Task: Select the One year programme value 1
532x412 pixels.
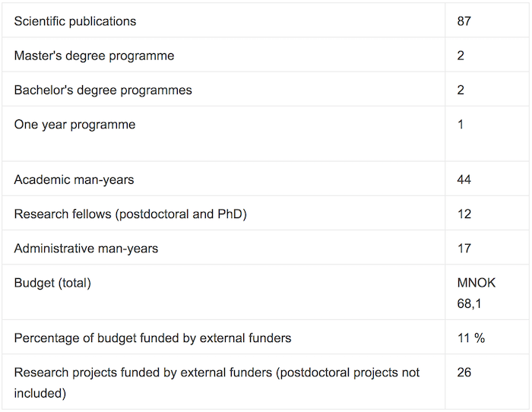Action: [461, 125]
